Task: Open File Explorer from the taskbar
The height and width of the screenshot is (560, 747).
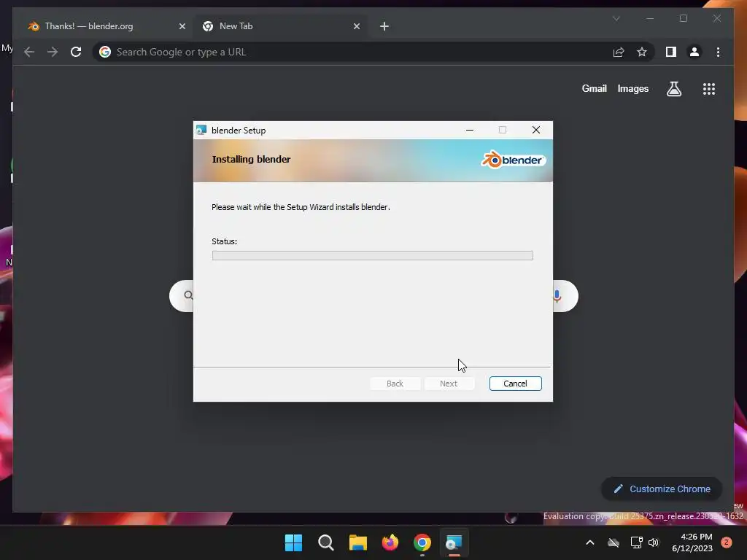Action: (x=357, y=542)
